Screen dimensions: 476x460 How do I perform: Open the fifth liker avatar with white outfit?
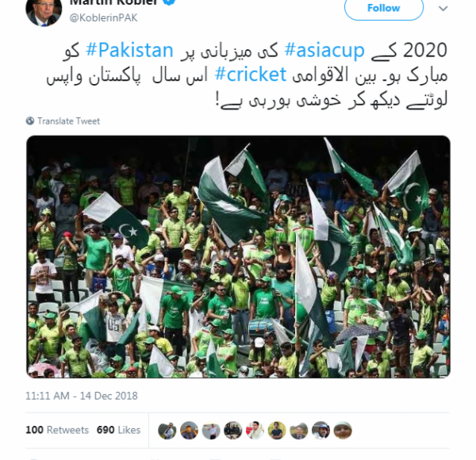255,431
